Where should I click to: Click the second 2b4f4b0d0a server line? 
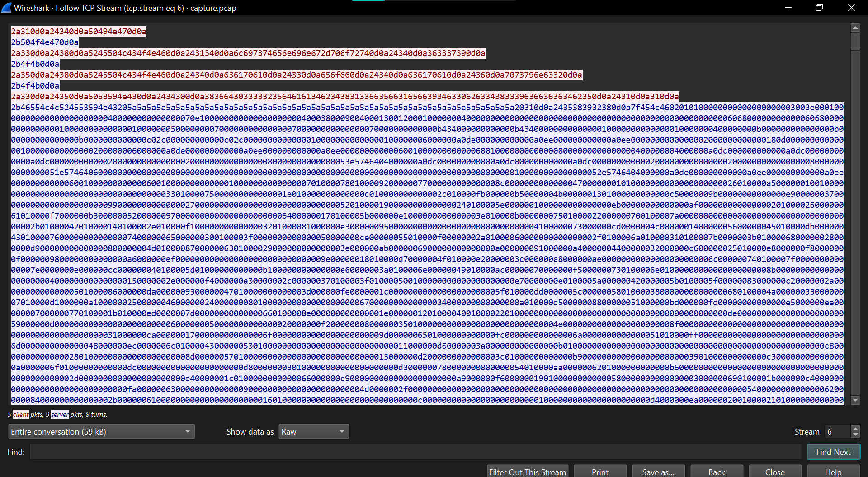(x=35, y=85)
